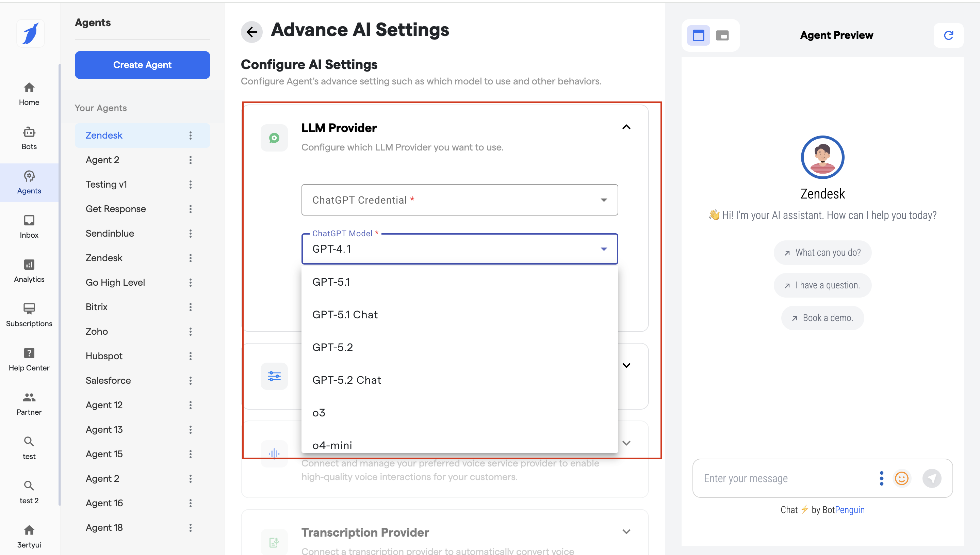Choose the o3 model option
The width and height of the screenshot is (980, 555).
click(319, 413)
